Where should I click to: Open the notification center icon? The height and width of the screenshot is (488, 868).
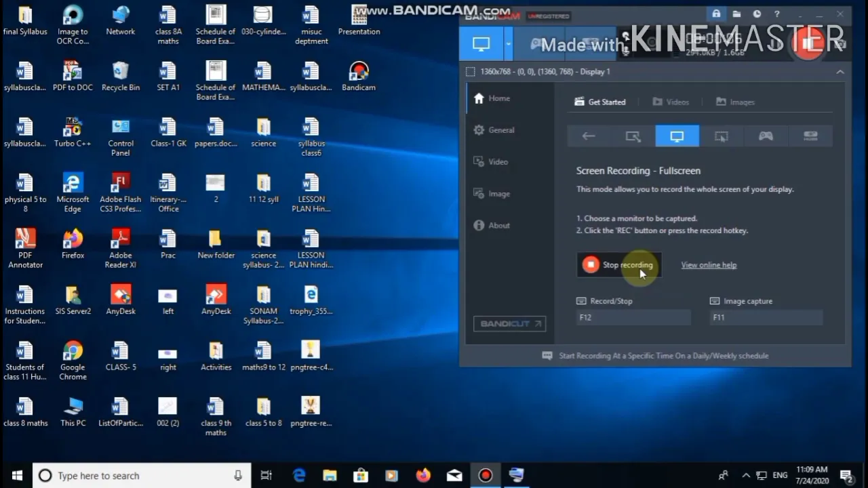pyautogui.click(x=846, y=475)
